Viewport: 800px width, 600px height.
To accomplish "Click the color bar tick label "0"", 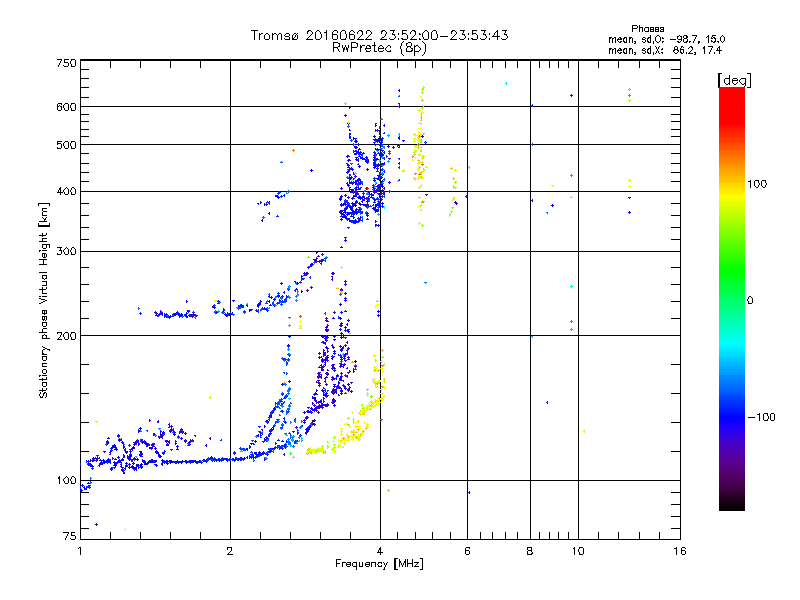I will [x=750, y=300].
